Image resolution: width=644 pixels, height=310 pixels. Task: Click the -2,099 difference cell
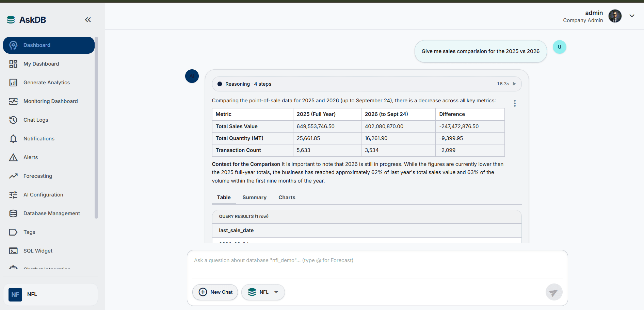pos(470,150)
